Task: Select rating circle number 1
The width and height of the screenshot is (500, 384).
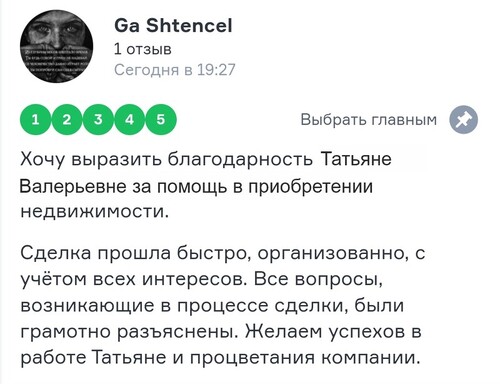Action: pyautogui.click(x=35, y=119)
